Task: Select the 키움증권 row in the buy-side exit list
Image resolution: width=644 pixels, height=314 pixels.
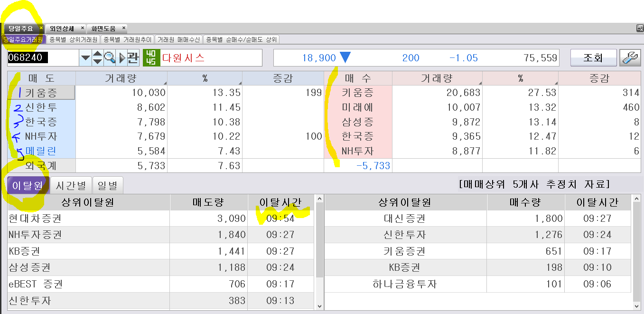Action: (478, 251)
